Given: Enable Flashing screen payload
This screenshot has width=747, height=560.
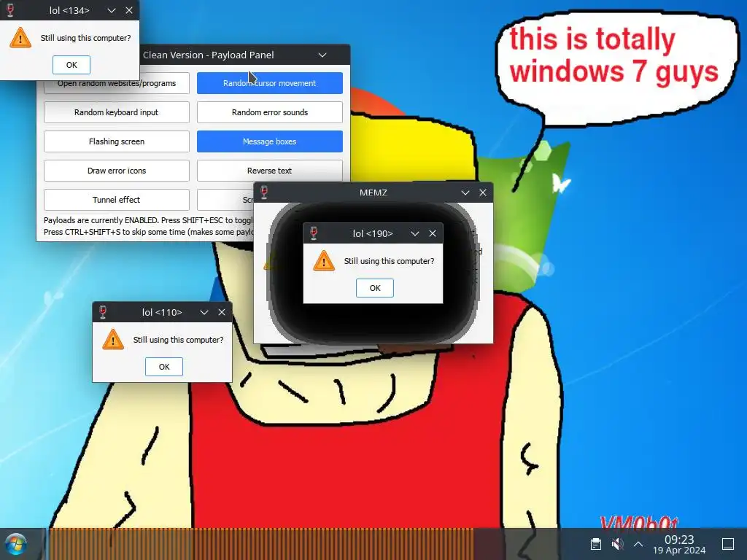Looking at the screenshot, I should click(116, 141).
